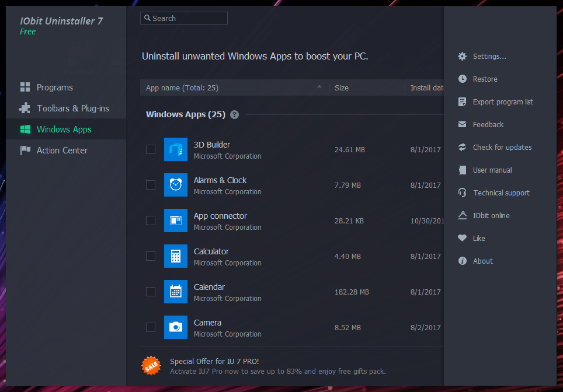
Task: Click the Programs grid icon in sidebar
Action: point(25,87)
